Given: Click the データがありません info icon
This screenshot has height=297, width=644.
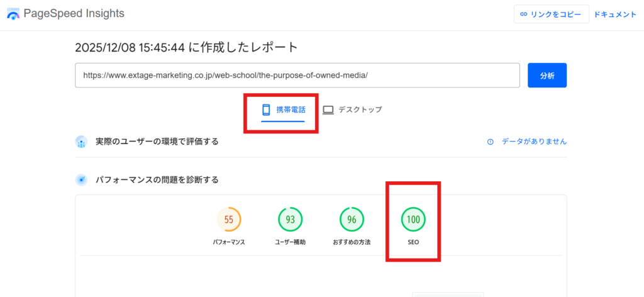Looking at the screenshot, I should [491, 142].
